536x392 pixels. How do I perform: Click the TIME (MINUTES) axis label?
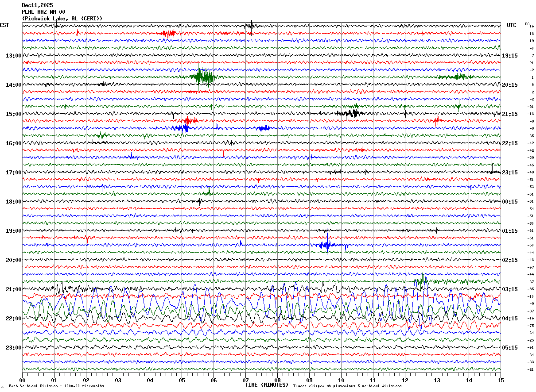point(267,385)
